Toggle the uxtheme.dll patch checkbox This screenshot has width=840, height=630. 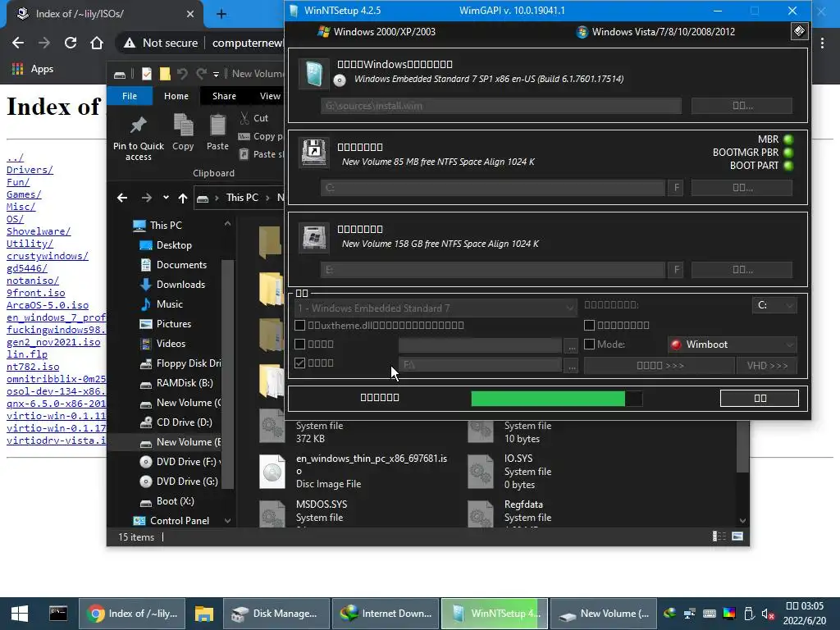[x=300, y=325]
